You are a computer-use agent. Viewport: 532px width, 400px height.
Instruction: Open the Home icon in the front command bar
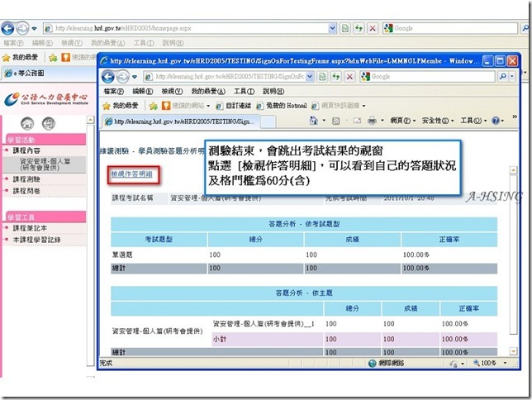[314, 121]
